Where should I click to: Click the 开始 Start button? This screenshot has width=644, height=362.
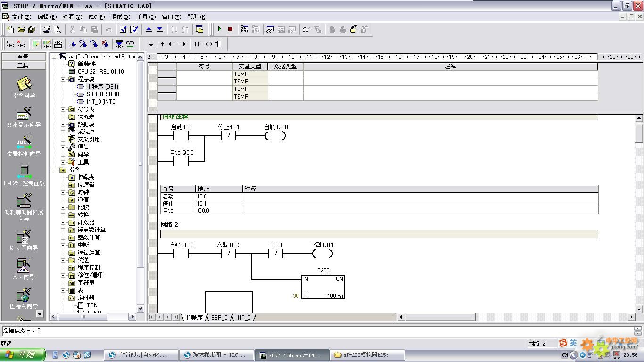click(x=23, y=355)
